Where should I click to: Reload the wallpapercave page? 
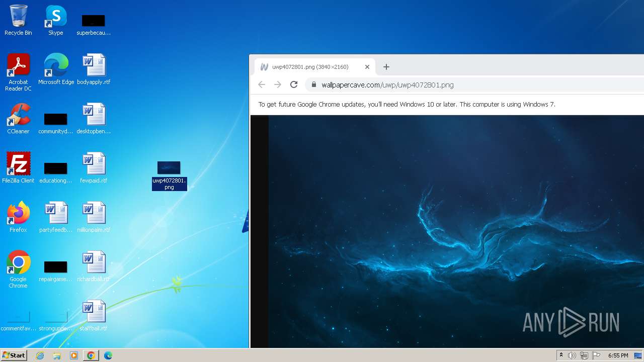(294, 84)
